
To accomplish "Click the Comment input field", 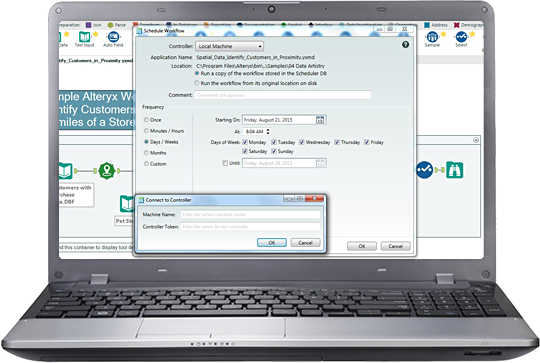I will [283, 95].
